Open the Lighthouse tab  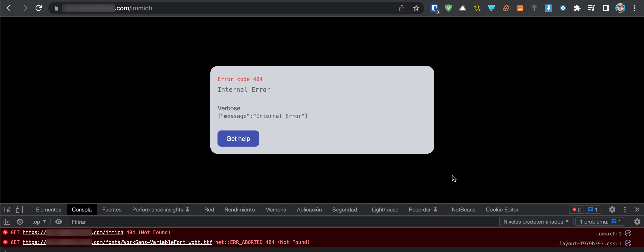click(x=384, y=209)
